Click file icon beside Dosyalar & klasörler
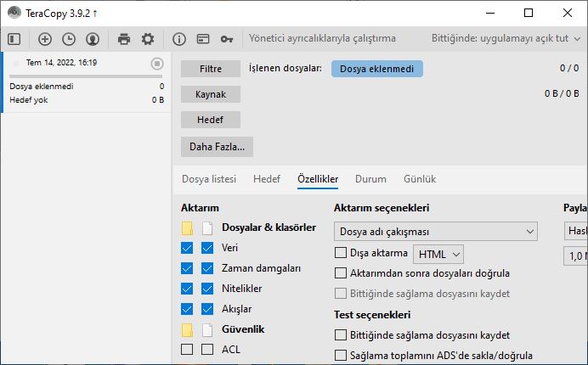Viewport: 588px width, 365px height. tap(207, 227)
